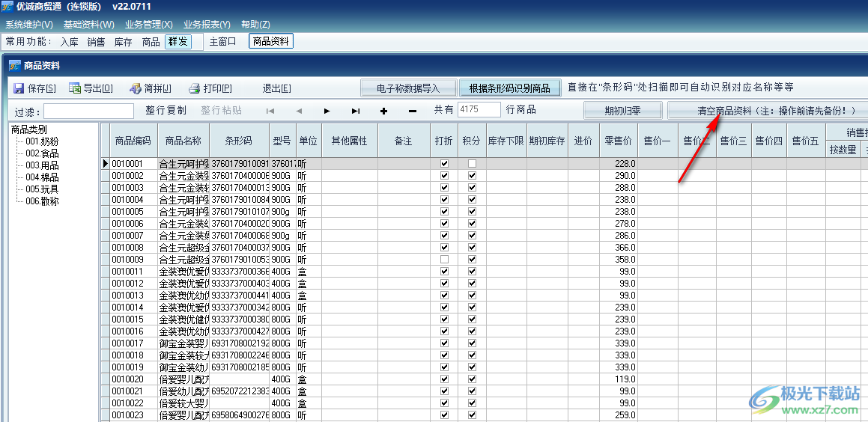Click the Save (保存) toolbar icon
Screen dimensions: 868x422
pyautogui.click(x=19, y=88)
